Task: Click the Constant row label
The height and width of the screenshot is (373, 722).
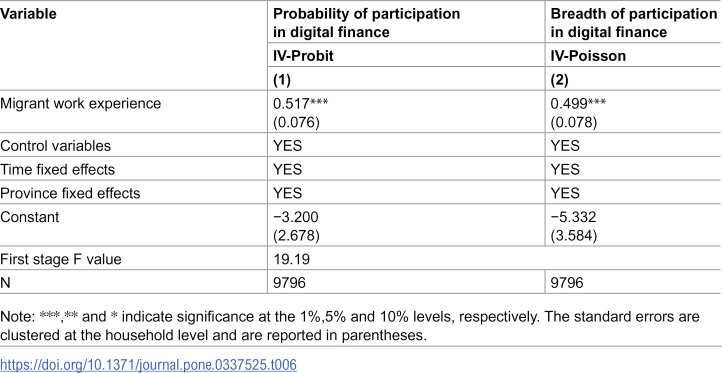Action: 29,216
